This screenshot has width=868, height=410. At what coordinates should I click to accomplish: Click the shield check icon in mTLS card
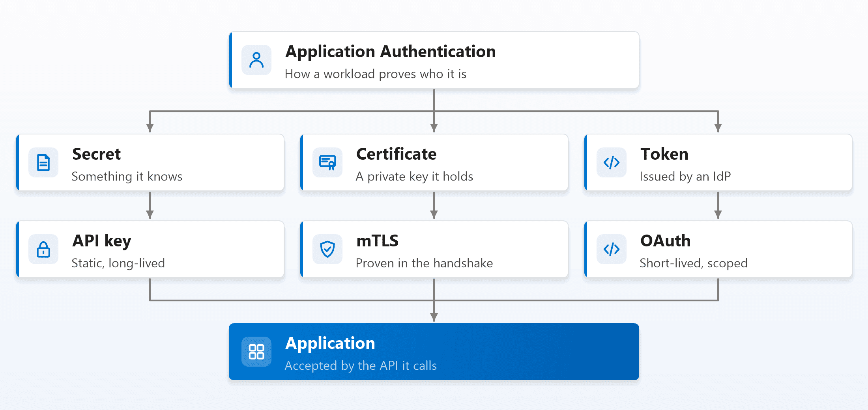327,249
